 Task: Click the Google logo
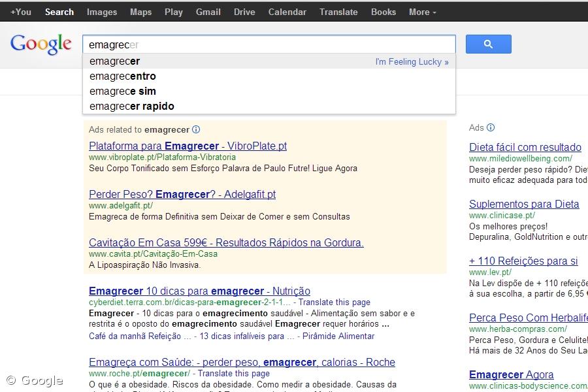coord(41,44)
